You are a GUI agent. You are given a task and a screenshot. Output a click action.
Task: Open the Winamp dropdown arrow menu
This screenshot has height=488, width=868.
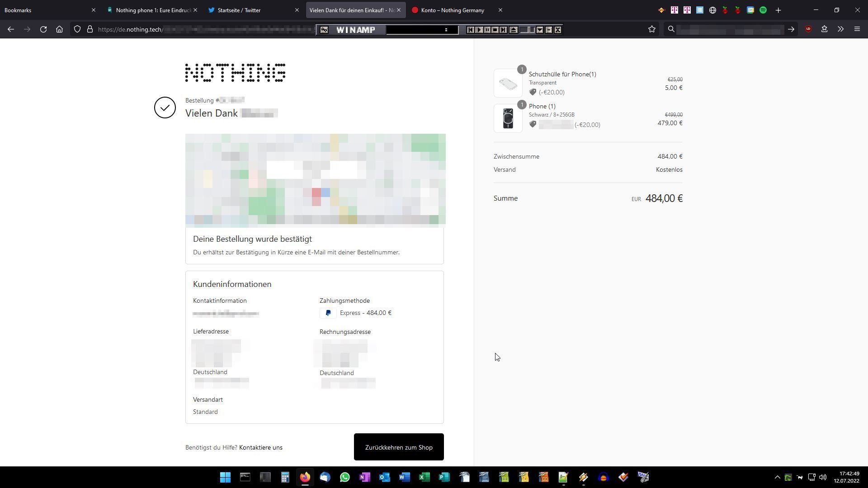click(x=540, y=30)
